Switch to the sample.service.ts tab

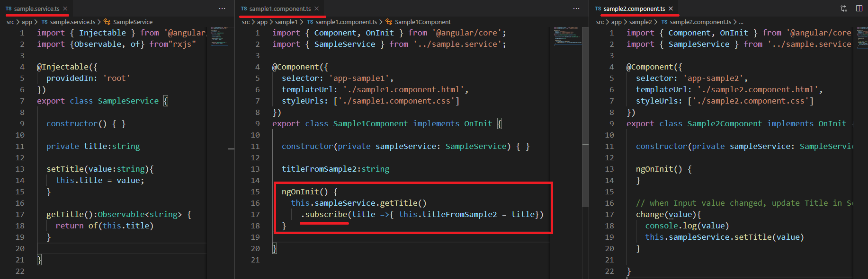36,9
